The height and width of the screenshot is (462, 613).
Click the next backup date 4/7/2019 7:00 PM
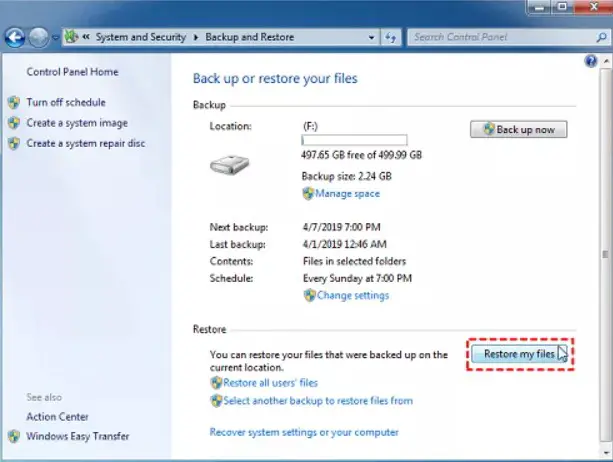point(341,227)
